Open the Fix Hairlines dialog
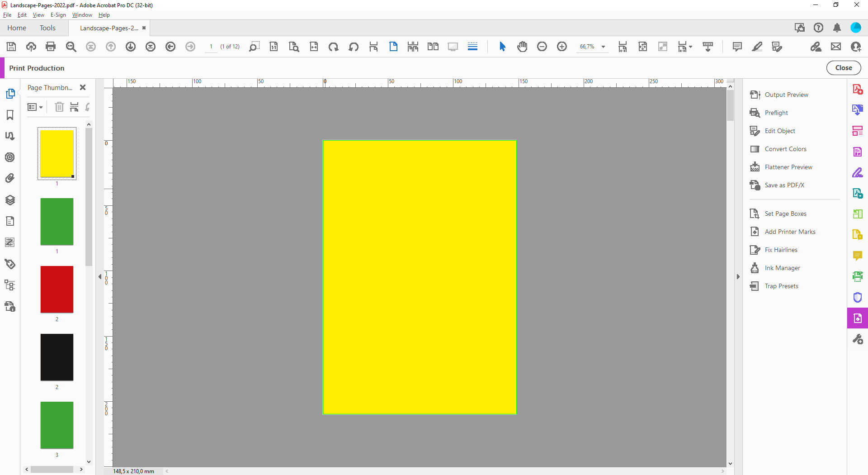This screenshot has height=475, width=868. pyautogui.click(x=779, y=249)
